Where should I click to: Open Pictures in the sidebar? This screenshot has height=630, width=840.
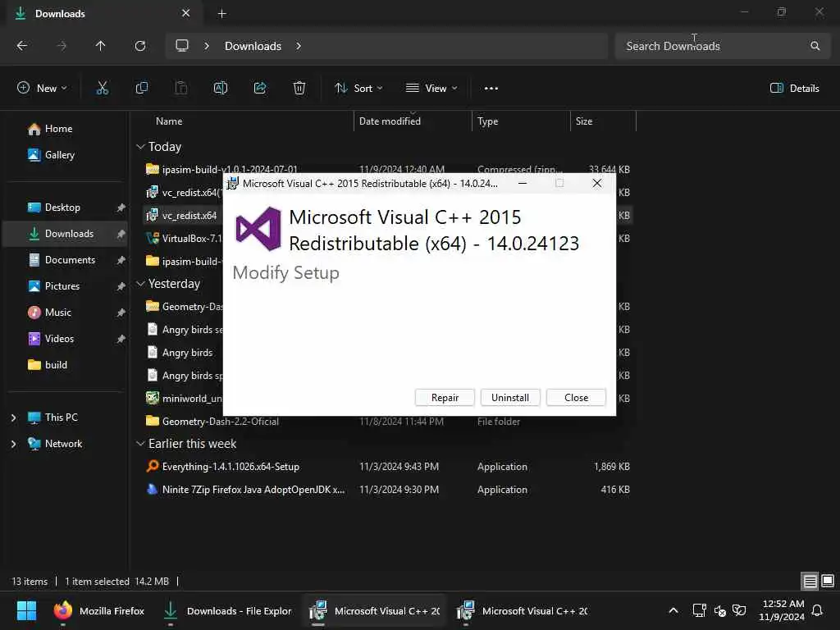click(62, 286)
